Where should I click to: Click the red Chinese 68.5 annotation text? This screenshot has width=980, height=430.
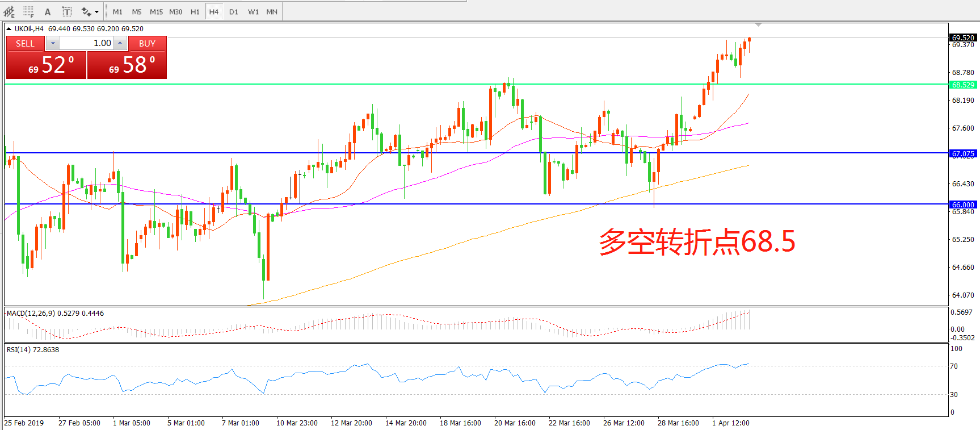click(697, 242)
